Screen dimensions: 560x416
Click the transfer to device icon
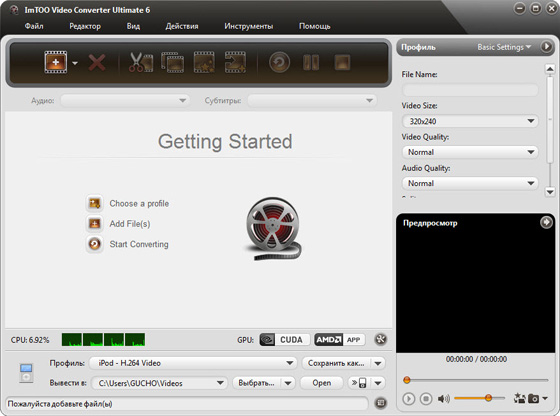click(359, 383)
